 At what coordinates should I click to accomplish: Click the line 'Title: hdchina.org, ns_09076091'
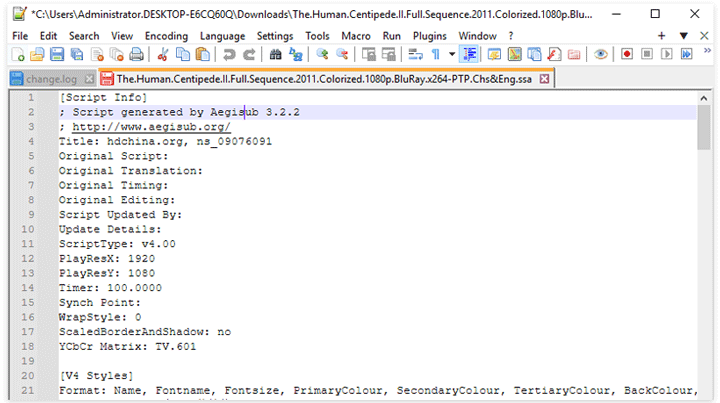pos(165,141)
